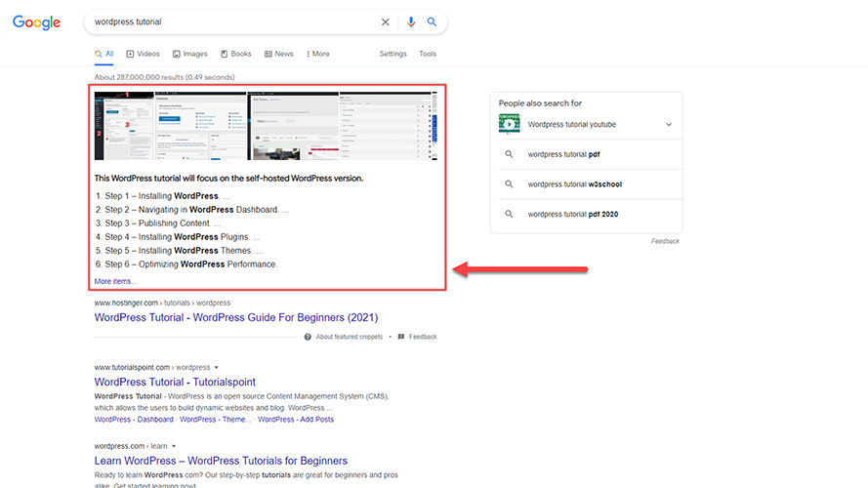The width and height of the screenshot is (868, 488).
Task: Click the Wordpress tutorial youtube video icon
Action: tap(510, 124)
